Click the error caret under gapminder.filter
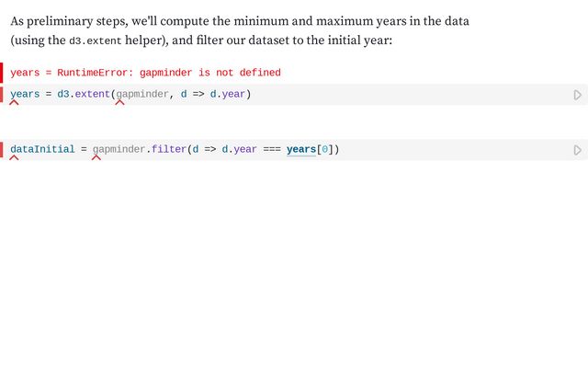The height and width of the screenshot is (368, 588). tap(96, 157)
